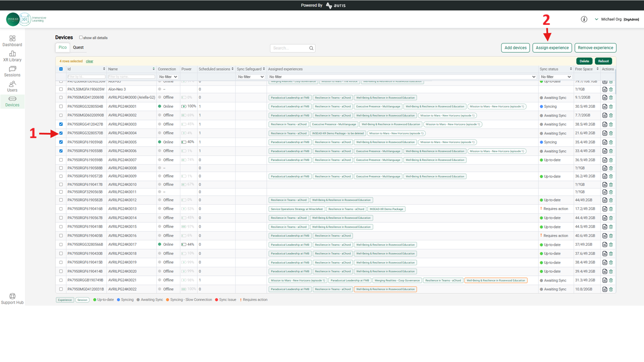Click INSEAD-XR Demo Package tag for AVRILPG24K0013
Viewport: 644px width, 362px height.
point(386,209)
